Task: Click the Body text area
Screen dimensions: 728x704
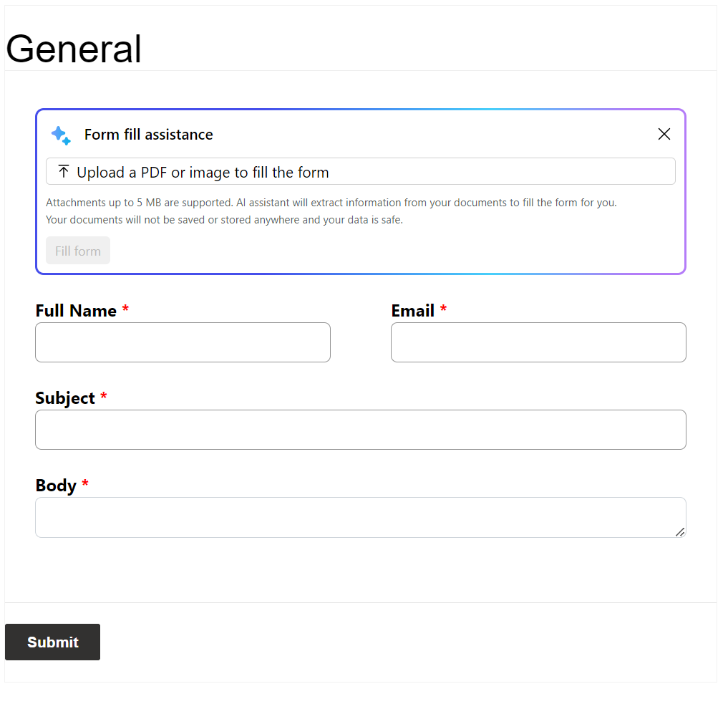Action: pyautogui.click(x=360, y=517)
